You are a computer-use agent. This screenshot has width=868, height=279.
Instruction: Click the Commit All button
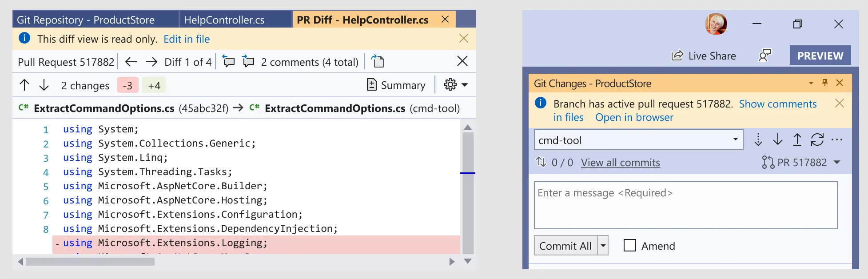[565, 245]
